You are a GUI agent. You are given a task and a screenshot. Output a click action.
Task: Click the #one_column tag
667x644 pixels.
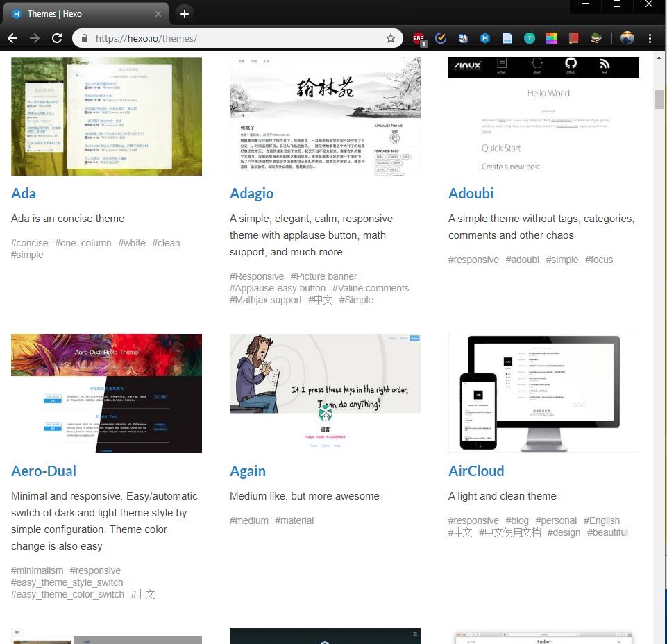coord(83,243)
